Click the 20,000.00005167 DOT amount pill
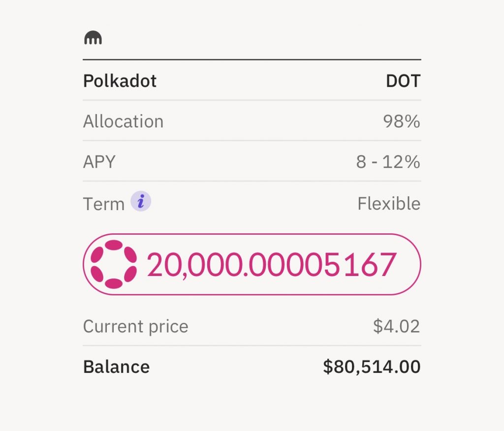 click(252, 264)
